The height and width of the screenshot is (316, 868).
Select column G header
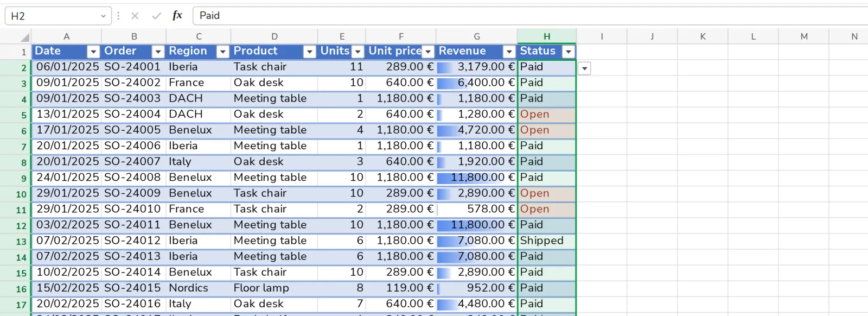[477, 36]
